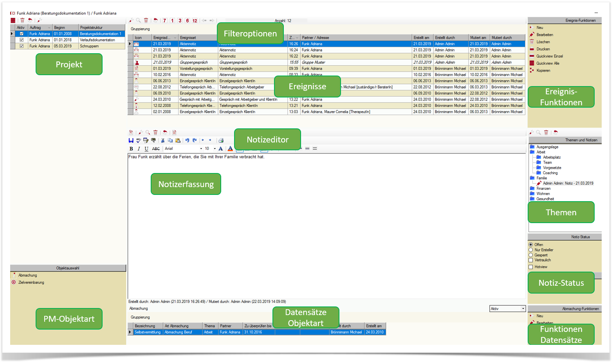Apply bold formatting
The image size is (615, 364).
click(131, 149)
